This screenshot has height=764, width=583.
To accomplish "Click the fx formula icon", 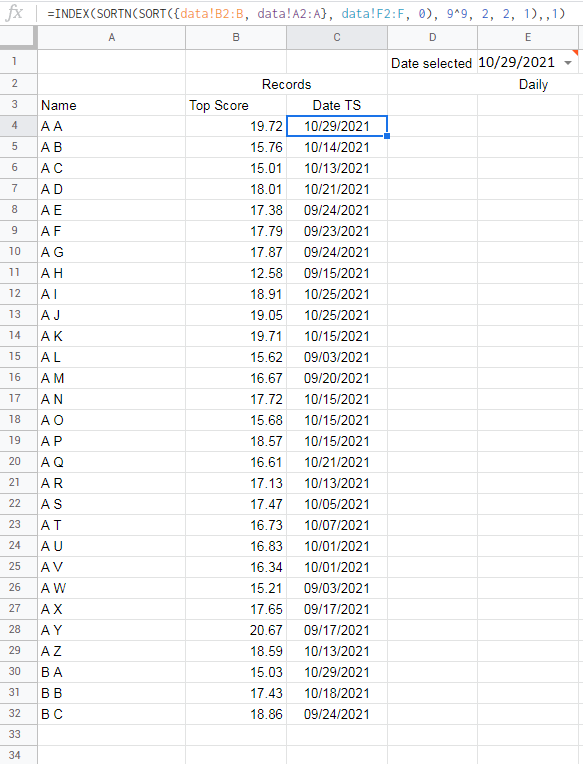I will tap(15, 13).
